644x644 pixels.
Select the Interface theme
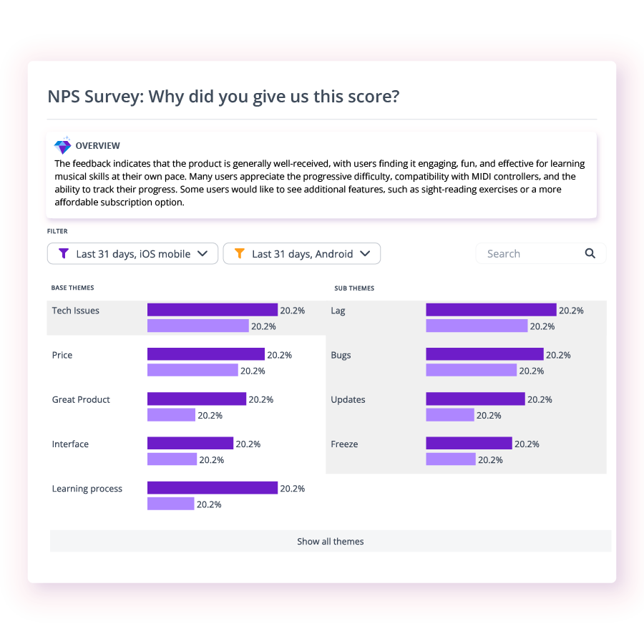pos(69,444)
